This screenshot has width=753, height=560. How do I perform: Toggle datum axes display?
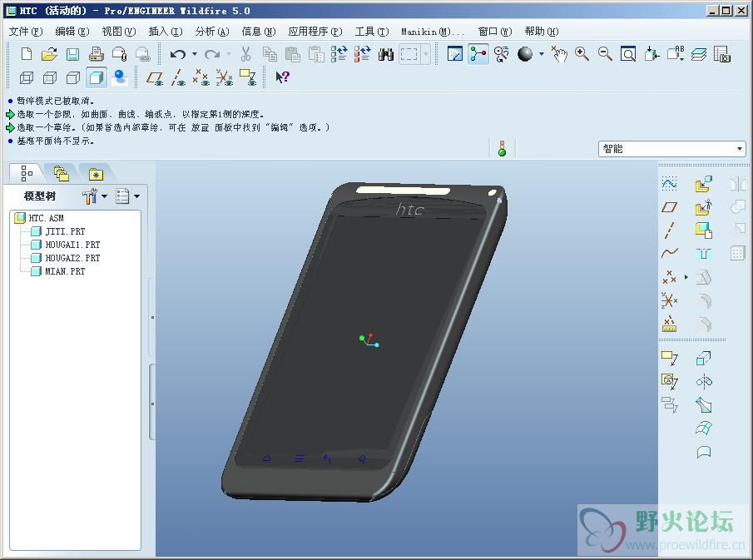(x=178, y=77)
